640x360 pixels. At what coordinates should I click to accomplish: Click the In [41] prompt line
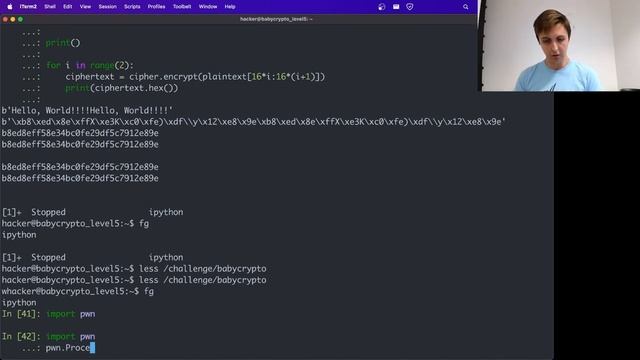(x=49, y=314)
